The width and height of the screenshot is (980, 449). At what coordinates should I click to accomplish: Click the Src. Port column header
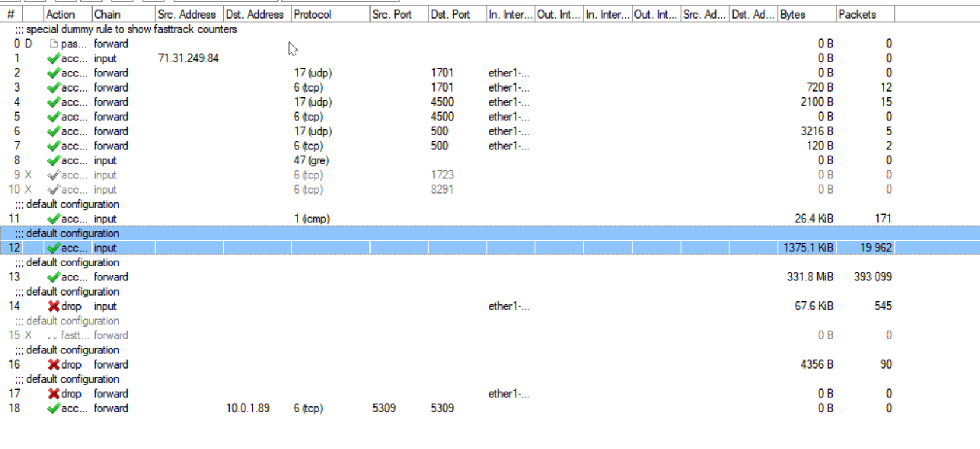coord(399,15)
